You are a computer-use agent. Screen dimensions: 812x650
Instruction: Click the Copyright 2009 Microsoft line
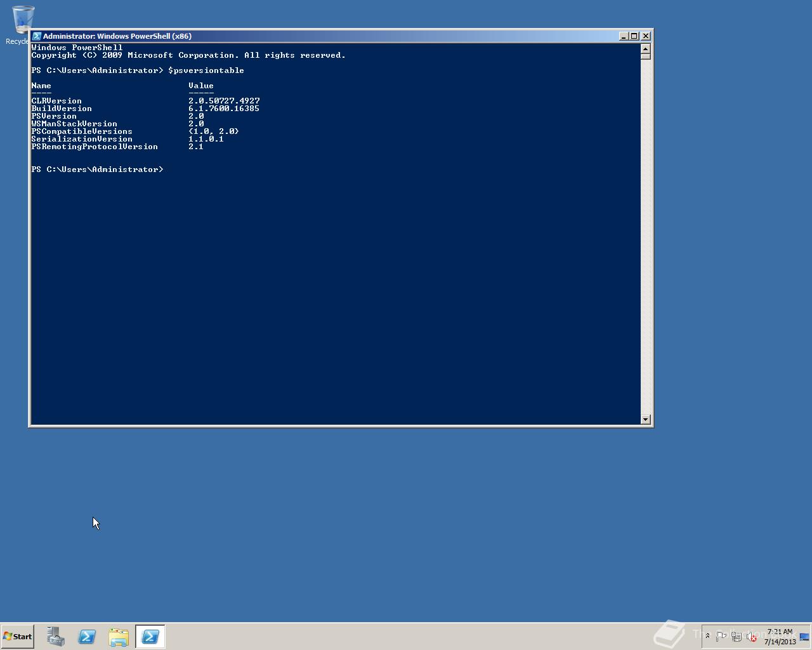click(x=188, y=55)
